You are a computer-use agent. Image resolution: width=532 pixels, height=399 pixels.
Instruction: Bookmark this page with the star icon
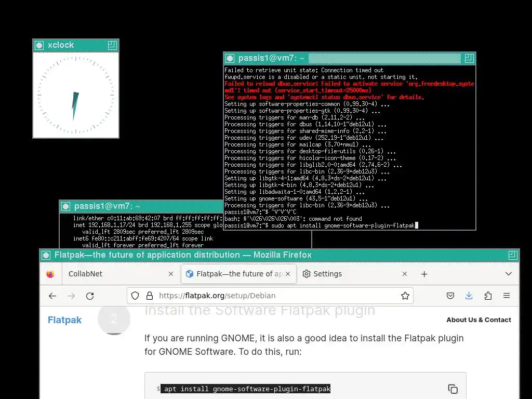(x=405, y=296)
